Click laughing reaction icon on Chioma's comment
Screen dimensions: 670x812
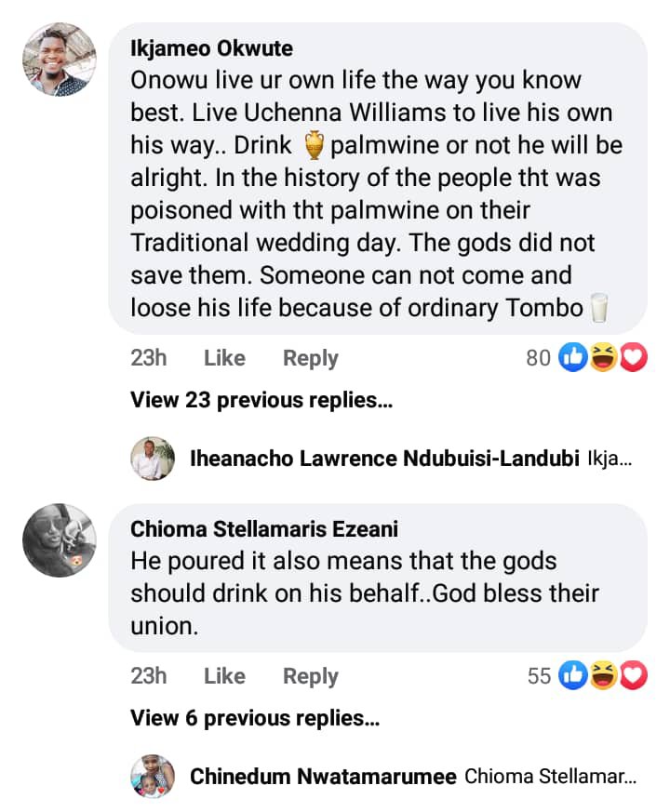click(603, 676)
